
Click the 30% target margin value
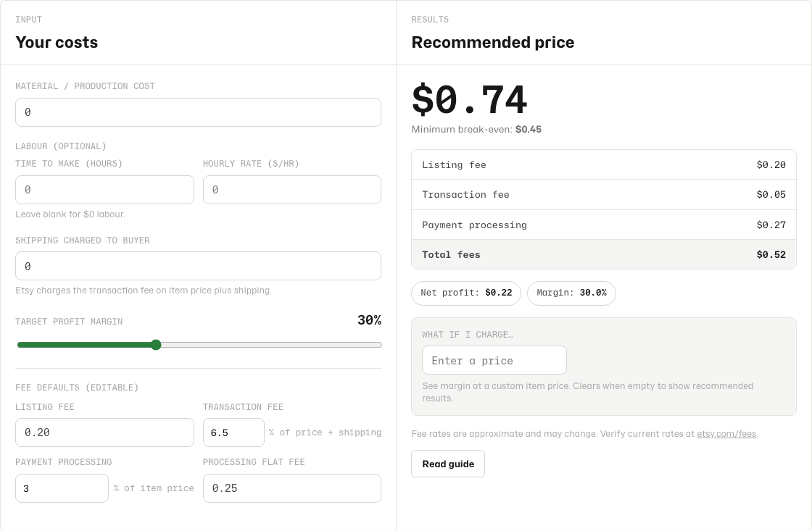pos(369,320)
